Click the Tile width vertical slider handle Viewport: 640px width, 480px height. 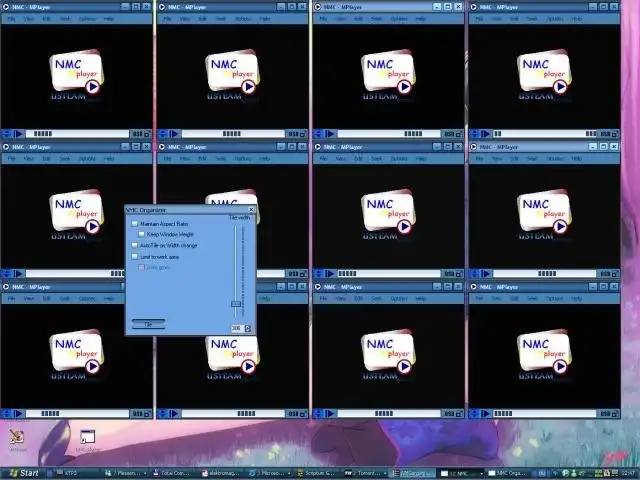(236, 304)
